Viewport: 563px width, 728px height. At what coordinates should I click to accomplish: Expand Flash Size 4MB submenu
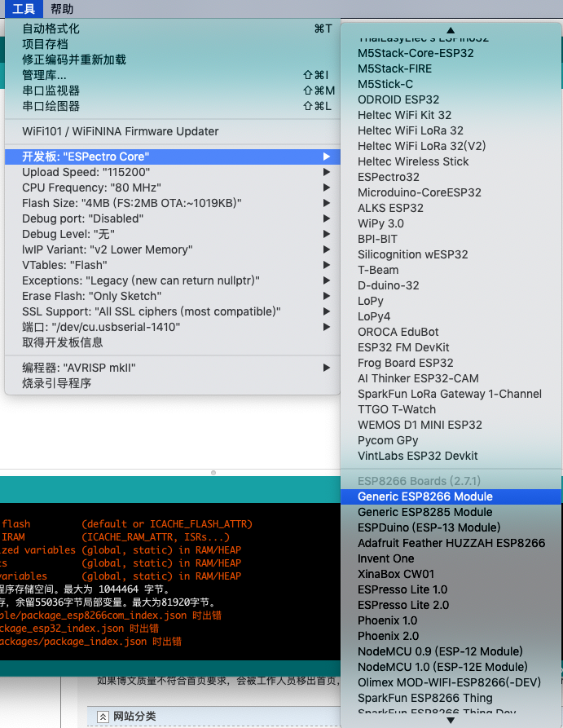point(172,203)
